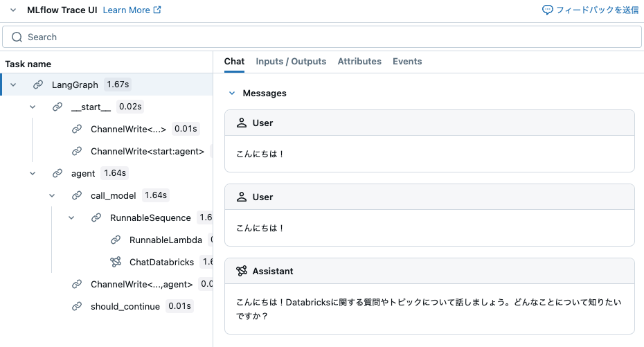Open the Learn More link

coord(132,10)
